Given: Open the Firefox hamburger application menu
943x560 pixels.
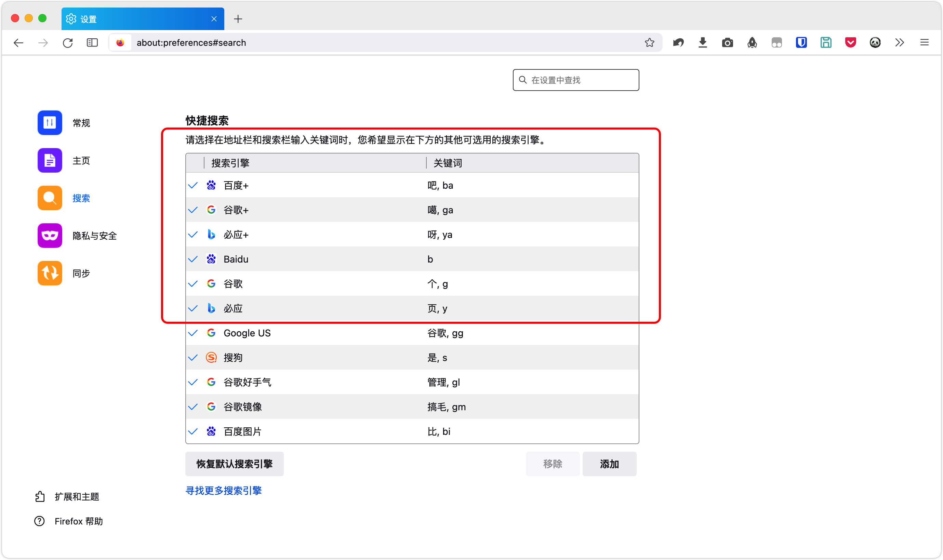Looking at the screenshot, I should click(x=924, y=42).
